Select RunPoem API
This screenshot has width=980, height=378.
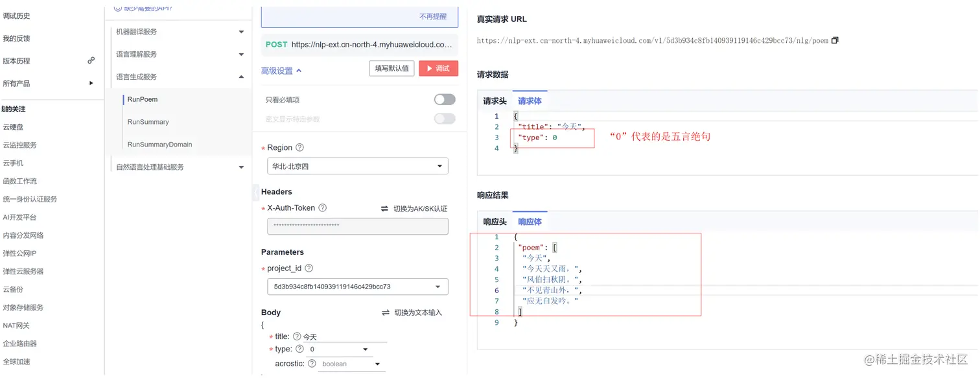pos(143,99)
